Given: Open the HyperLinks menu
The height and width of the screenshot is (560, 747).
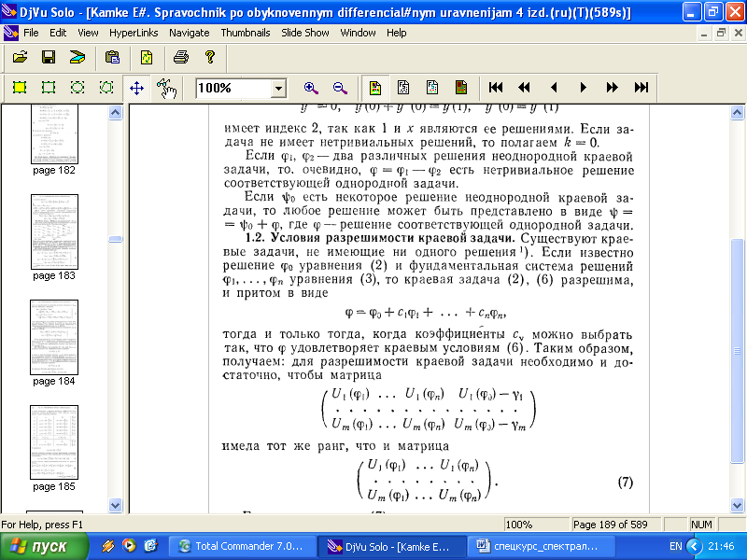Looking at the screenshot, I should point(134,33).
